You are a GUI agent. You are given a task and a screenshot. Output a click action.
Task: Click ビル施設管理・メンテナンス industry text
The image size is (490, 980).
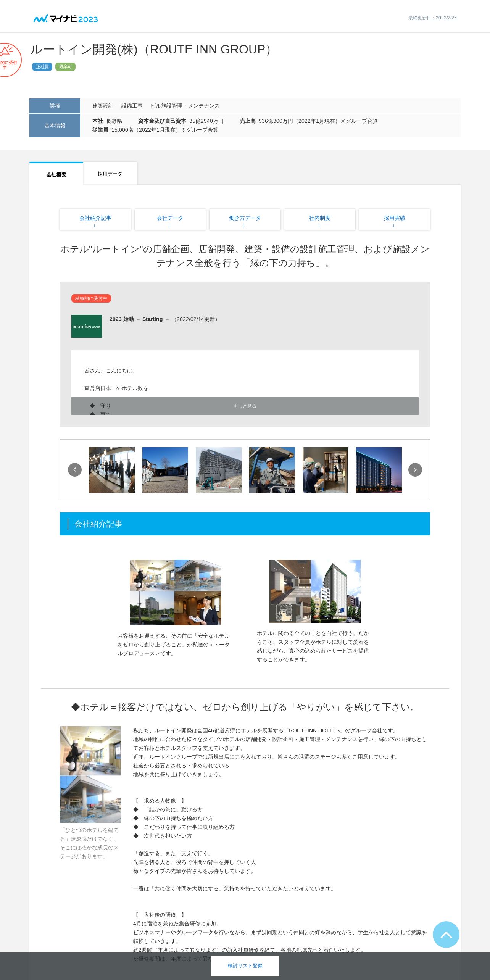pyautogui.click(x=185, y=106)
